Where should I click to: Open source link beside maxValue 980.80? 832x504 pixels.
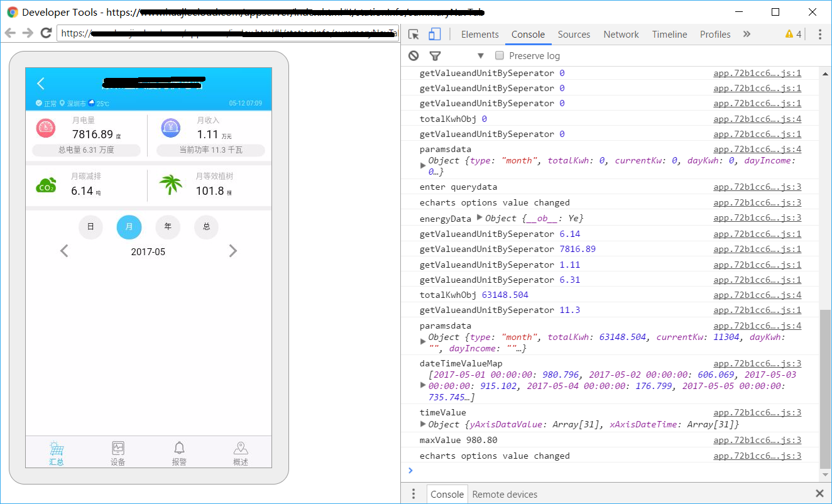coord(757,440)
